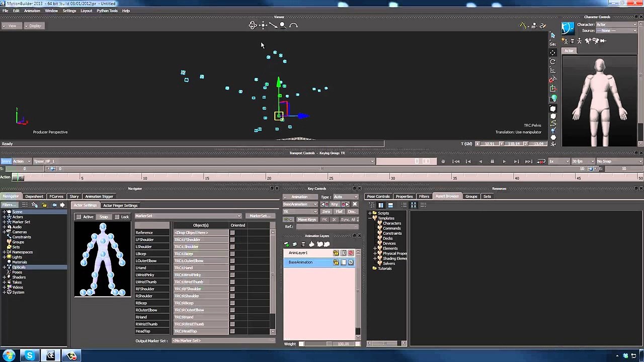Enable the Lock checkbox for the actor
This screenshot has height=362, width=644.
tap(117, 217)
